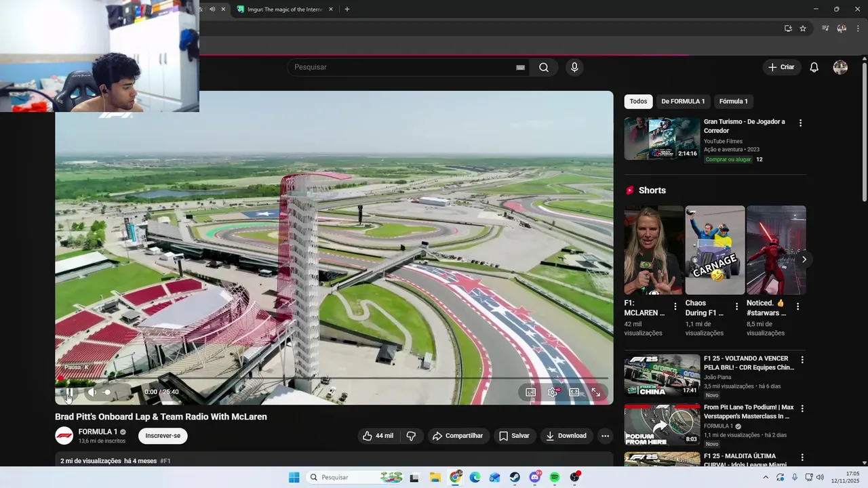Enter fullscreen in the video player

[596, 392]
